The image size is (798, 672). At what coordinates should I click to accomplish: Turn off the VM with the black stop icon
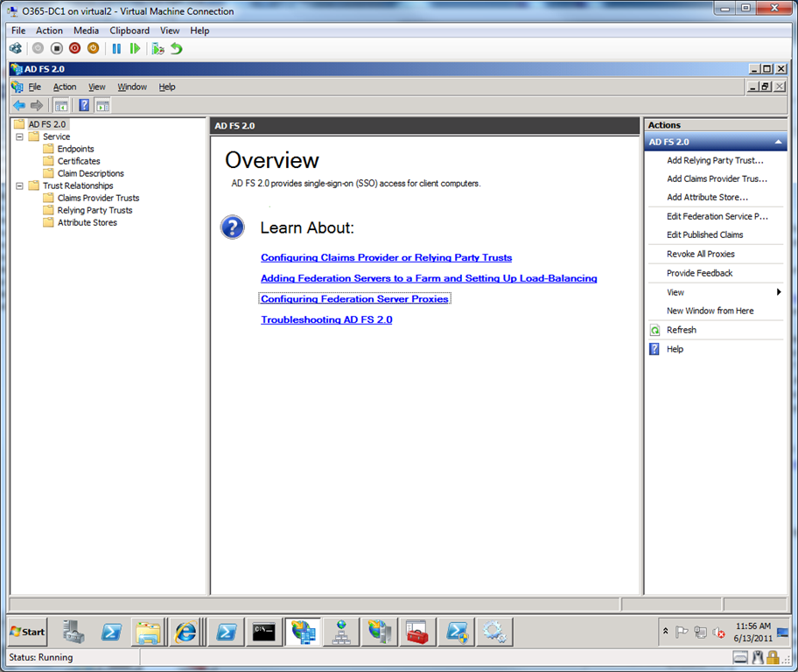click(x=57, y=48)
